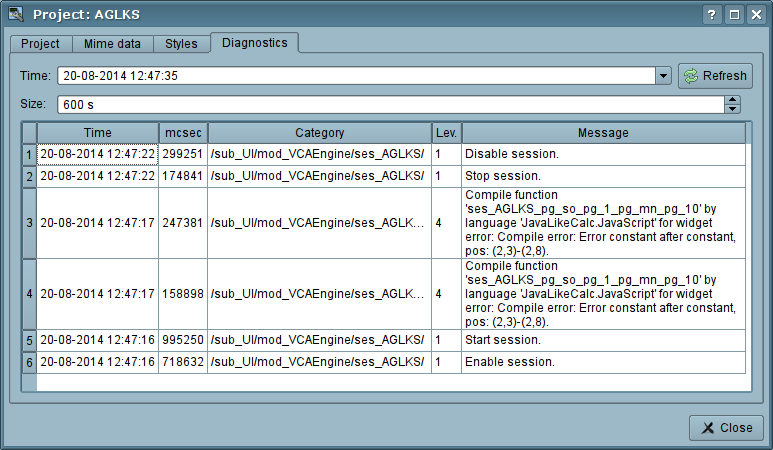Refresh the diagnostics messages list
This screenshot has width=773, height=450.
[715, 76]
